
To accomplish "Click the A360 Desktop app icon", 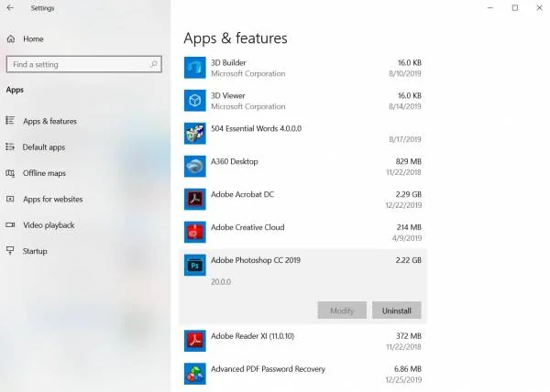I will point(195,167).
